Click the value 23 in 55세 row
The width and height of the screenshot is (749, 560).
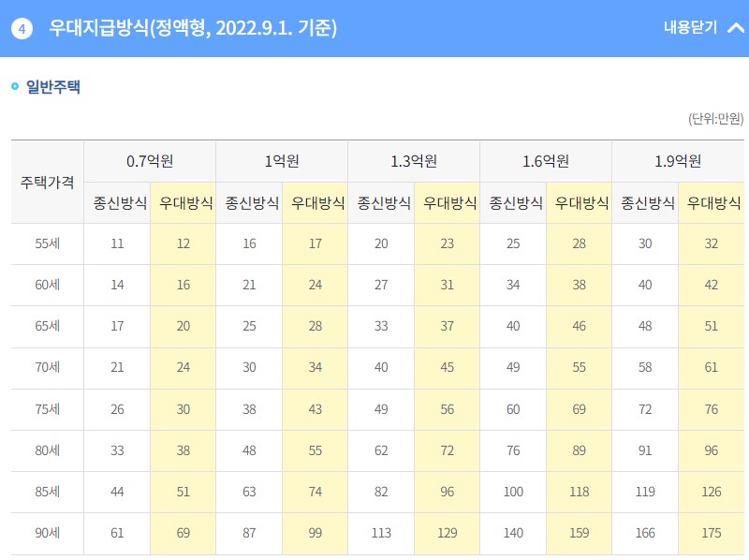coord(448,243)
